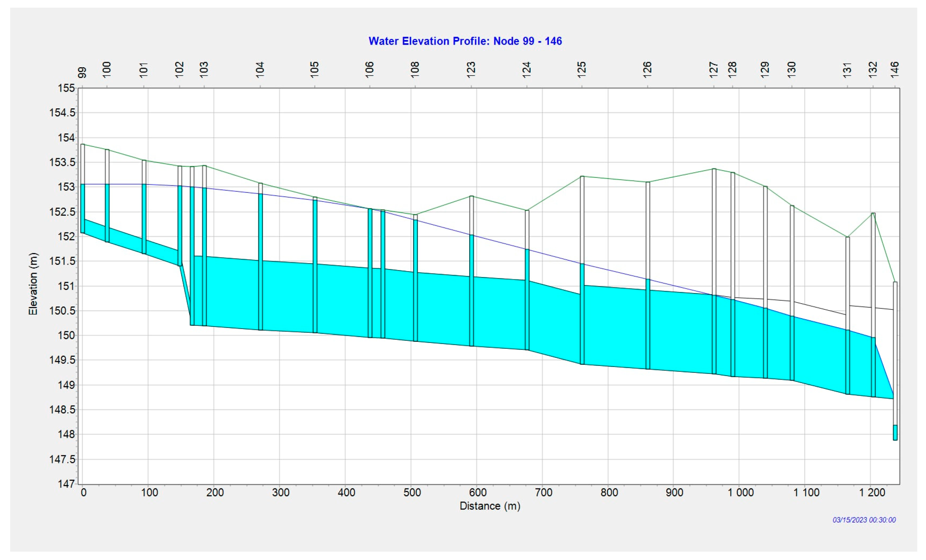Click node label 125 above chart
The image size is (926, 560).
point(582,70)
